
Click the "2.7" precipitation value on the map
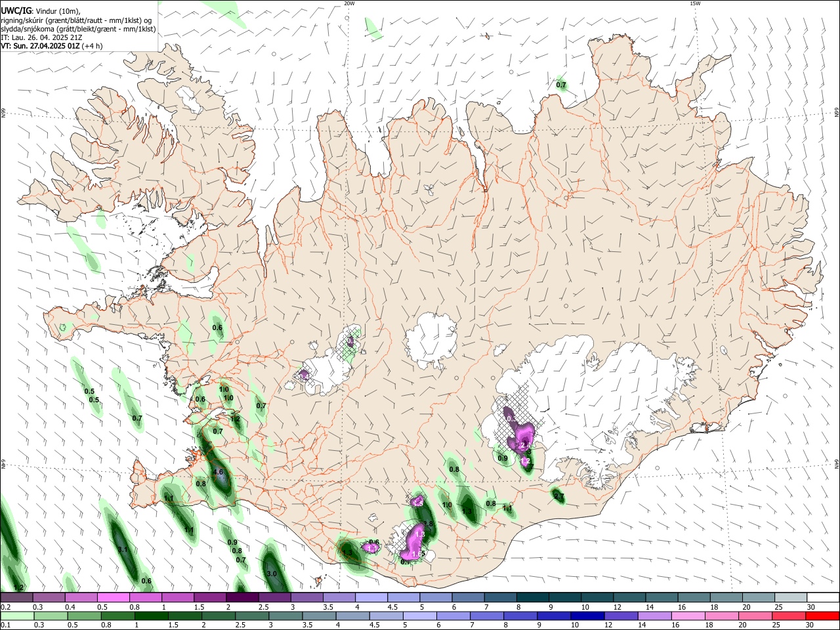pyautogui.click(x=559, y=497)
